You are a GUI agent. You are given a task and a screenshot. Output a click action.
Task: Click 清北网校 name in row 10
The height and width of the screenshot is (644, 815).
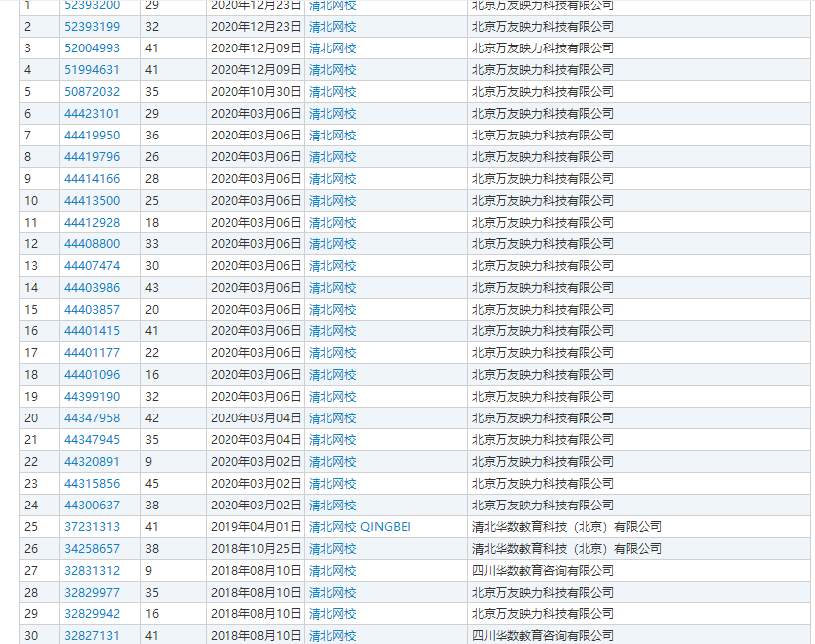(x=332, y=201)
